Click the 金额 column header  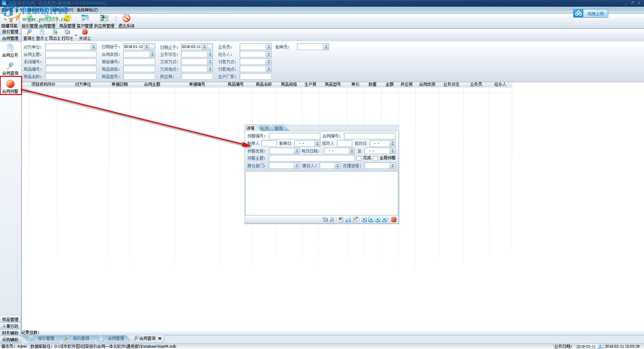pos(389,84)
